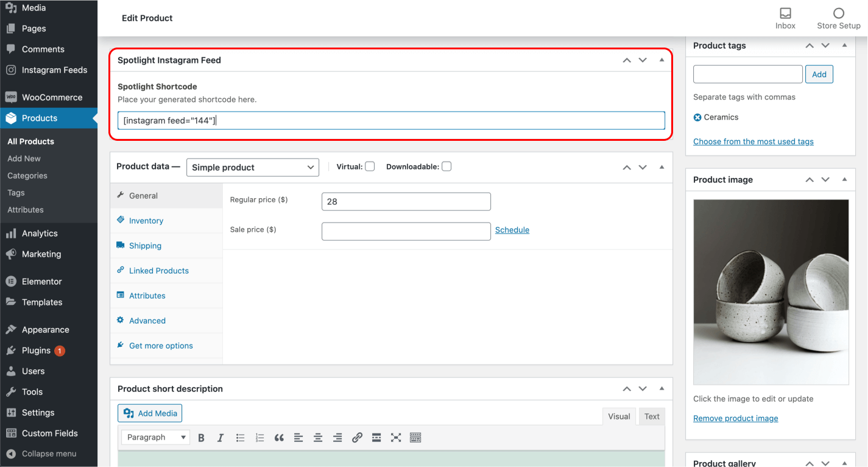The width and height of the screenshot is (868, 467).
Task: Click the Italic formatting icon
Action: pyautogui.click(x=221, y=438)
